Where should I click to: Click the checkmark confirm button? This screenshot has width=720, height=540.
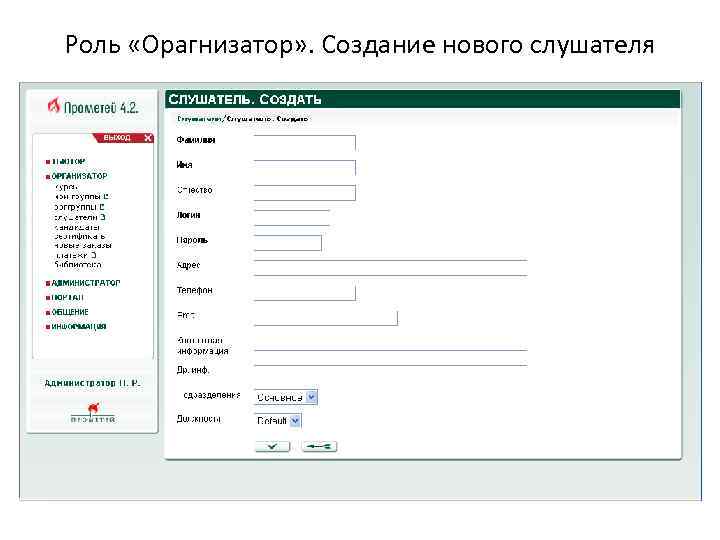point(272,446)
